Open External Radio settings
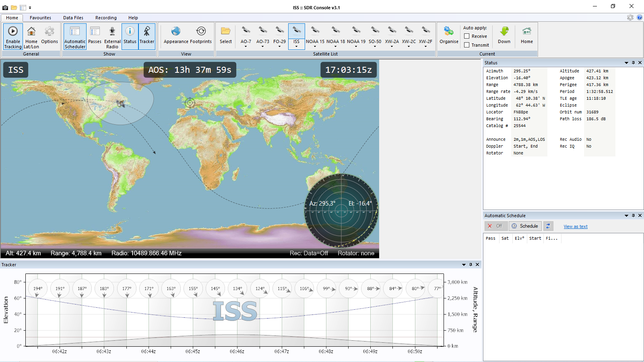The height and width of the screenshot is (362, 644). coord(112,37)
